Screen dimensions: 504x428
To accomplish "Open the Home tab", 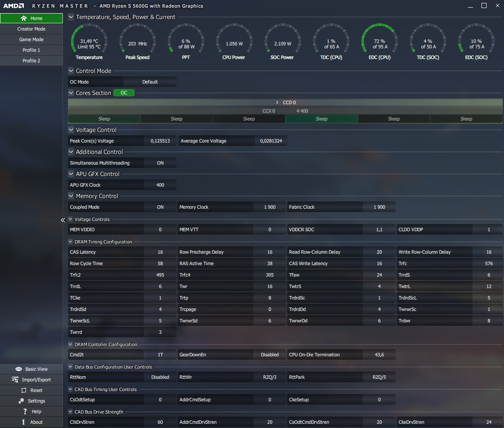I will [x=31, y=18].
